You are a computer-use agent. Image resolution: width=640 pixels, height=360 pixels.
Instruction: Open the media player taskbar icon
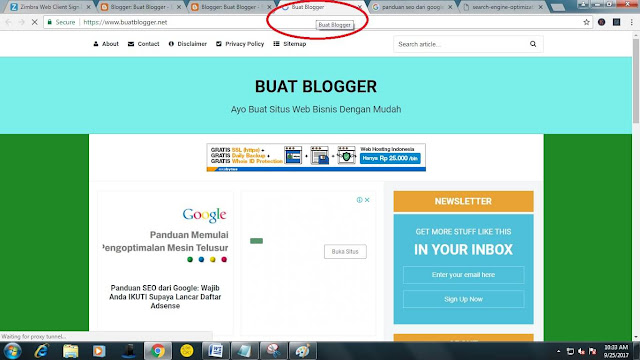(99, 351)
